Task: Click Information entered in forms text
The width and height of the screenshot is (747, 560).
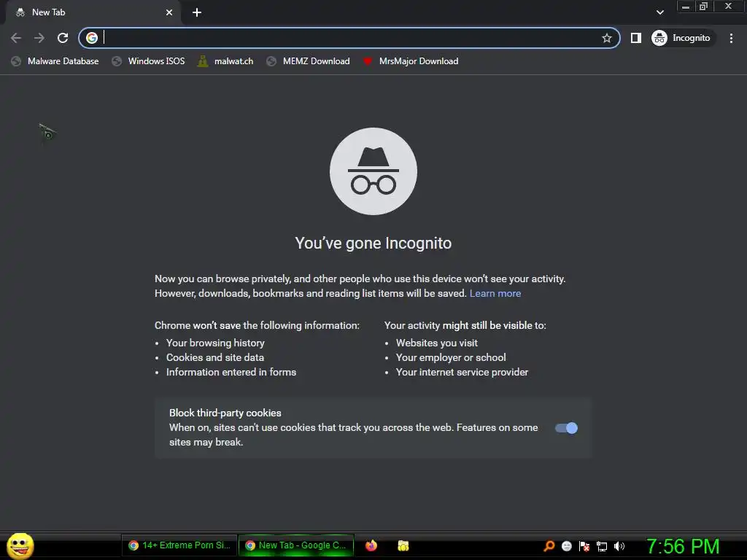Action: [231, 373]
